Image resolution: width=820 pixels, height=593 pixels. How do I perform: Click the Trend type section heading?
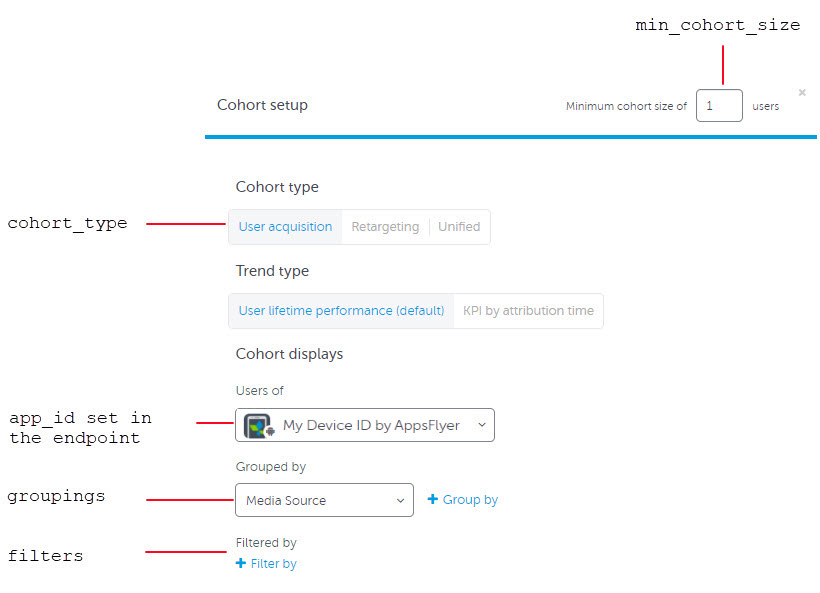point(272,271)
